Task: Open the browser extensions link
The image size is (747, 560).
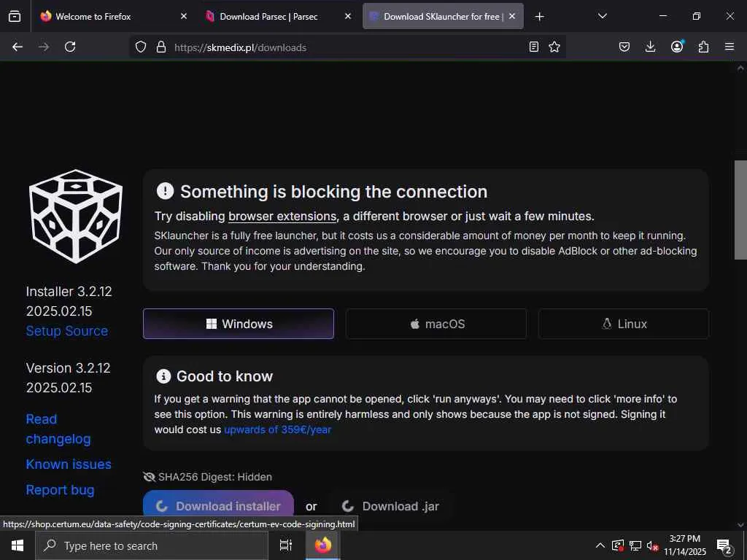Action: click(x=282, y=216)
